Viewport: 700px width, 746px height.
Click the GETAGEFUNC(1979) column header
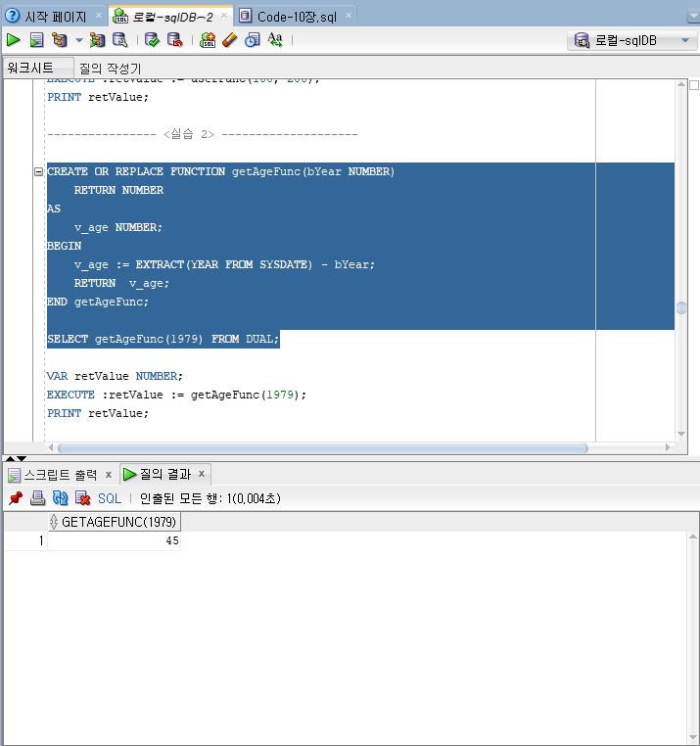(x=115, y=522)
